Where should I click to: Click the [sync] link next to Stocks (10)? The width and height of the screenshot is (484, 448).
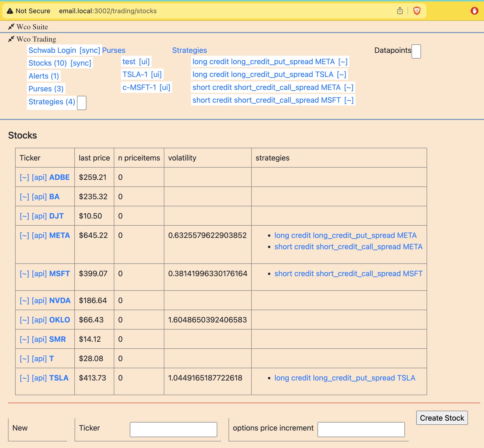[x=81, y=63]
